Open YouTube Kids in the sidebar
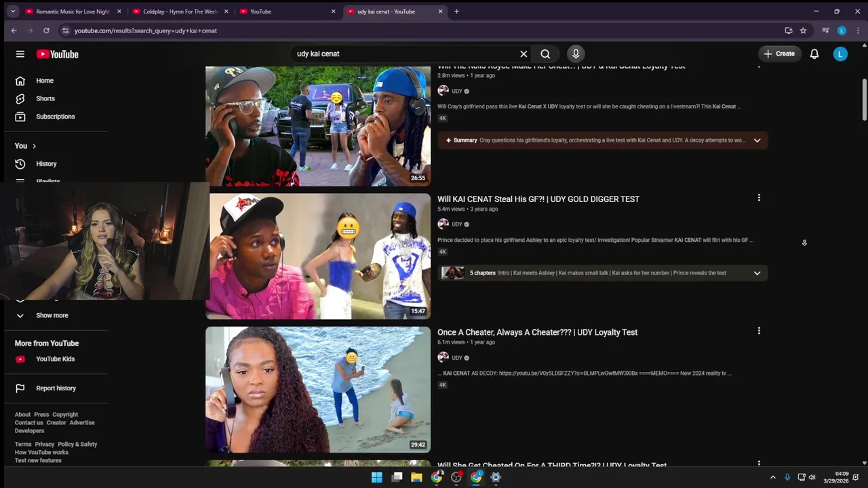The width and height of the screenshot is (868, 488). coord(56,359)
